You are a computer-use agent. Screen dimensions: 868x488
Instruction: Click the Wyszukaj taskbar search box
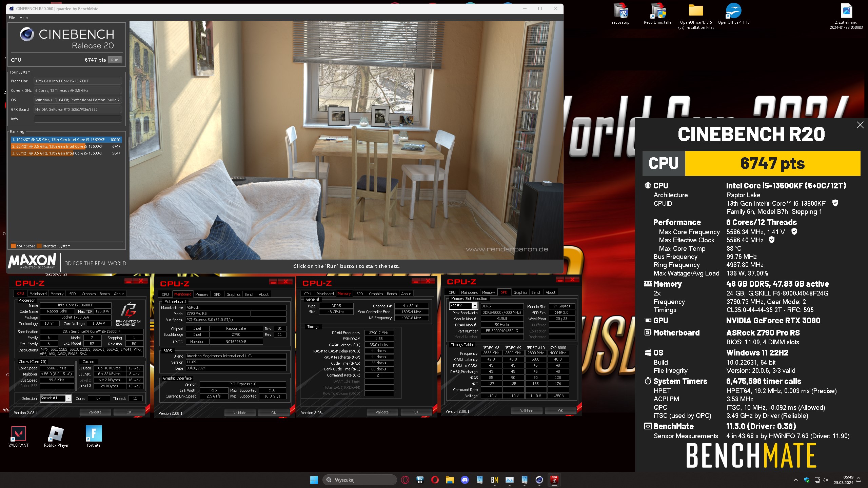[x=359, y=480]
